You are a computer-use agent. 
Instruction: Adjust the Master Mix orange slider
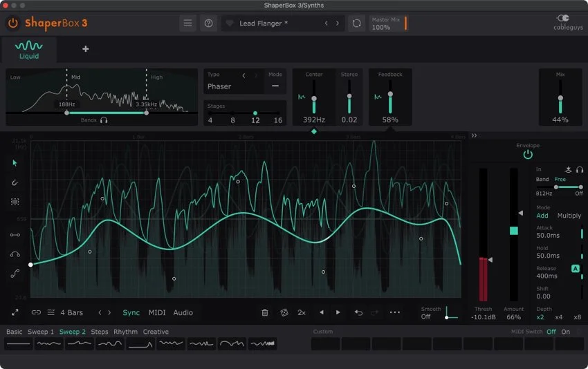(405, 23)
